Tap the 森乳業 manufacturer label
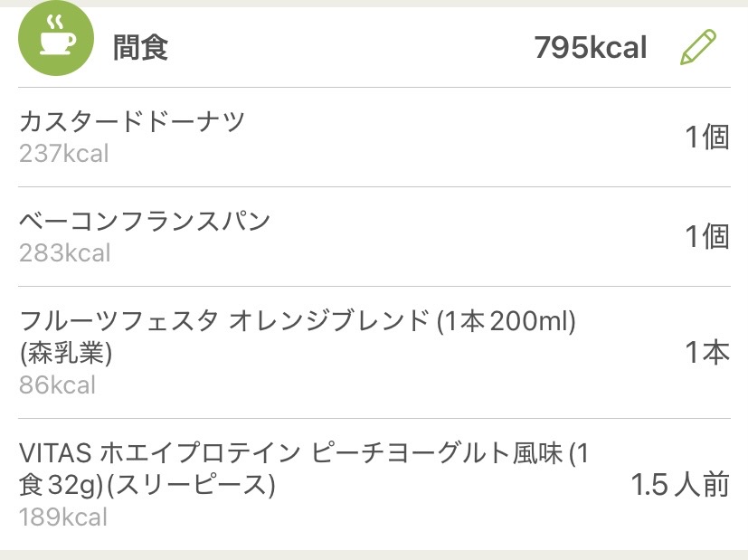The image size is (748, 560). [65, 353]
